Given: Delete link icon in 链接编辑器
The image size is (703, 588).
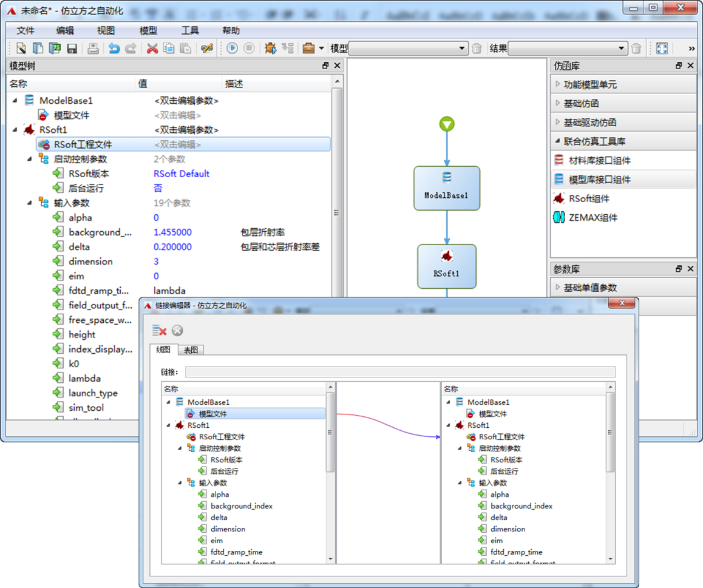Looking at the screenshot, I should tap(160, 331).
